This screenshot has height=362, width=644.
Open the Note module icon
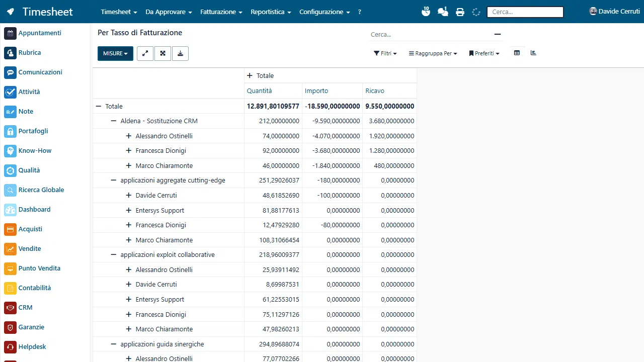point(10,112)
